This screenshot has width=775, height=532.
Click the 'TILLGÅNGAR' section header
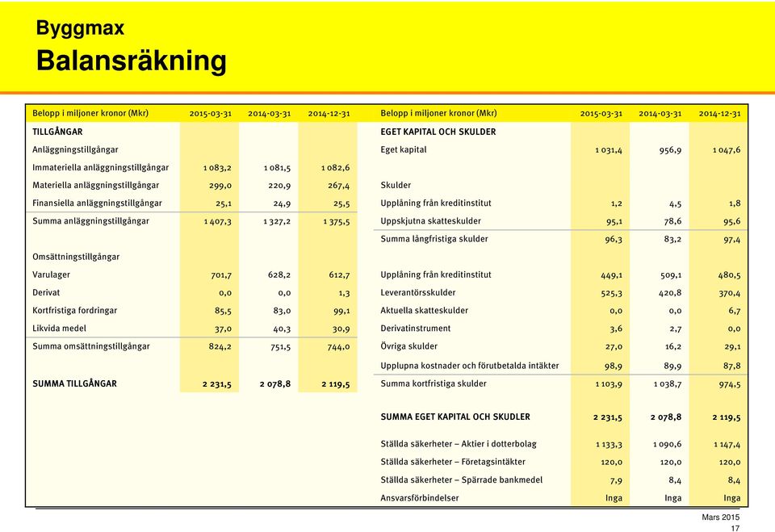point(57,132)
